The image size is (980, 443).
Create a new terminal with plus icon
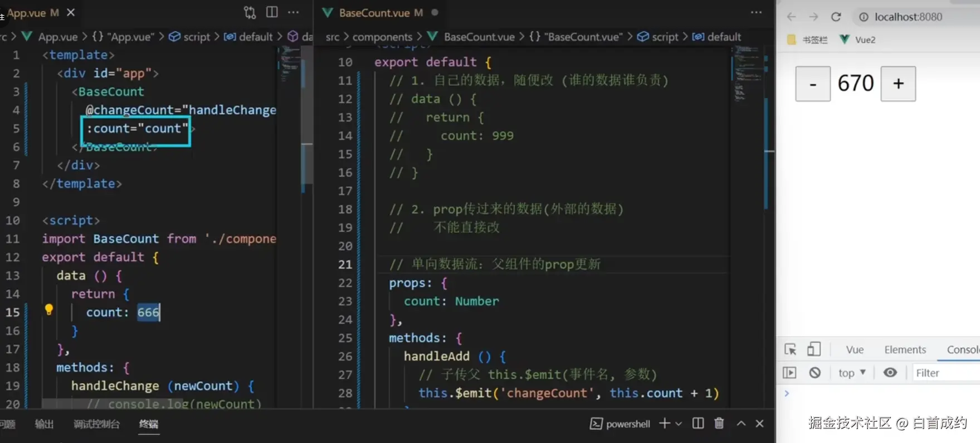point(664,423)
